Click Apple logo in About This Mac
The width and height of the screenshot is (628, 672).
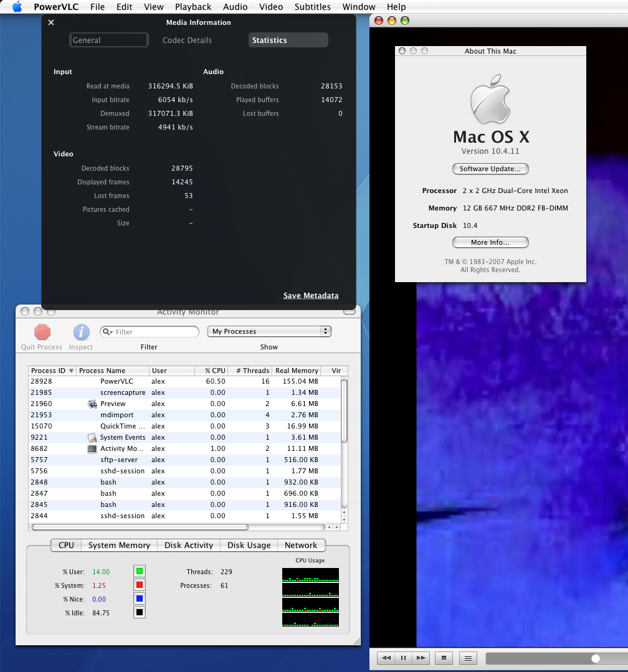(x=490, y=98)
